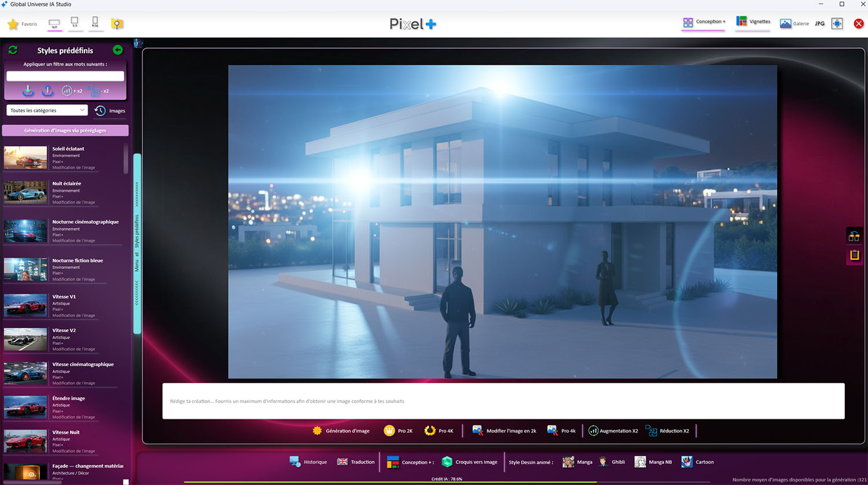Click the Génération d'image button
This screenshot has width=868, height=485.
341,431
